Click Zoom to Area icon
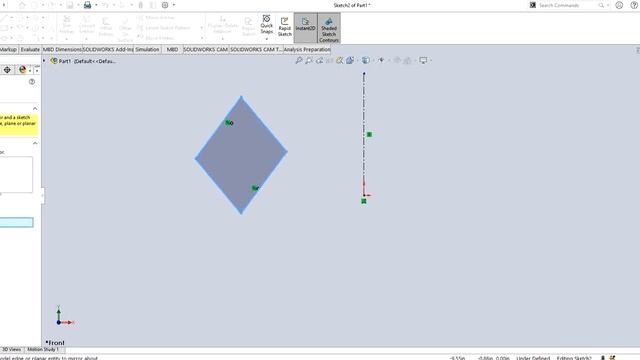Image resolution: width=640 pixels, height=360 pixels. point(309,60)
